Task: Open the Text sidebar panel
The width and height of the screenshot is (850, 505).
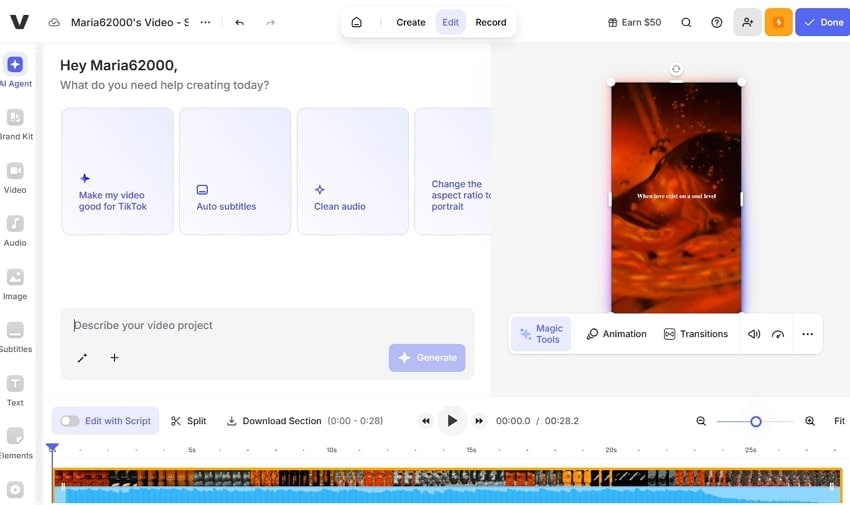Action: click(x=15, y=390)
